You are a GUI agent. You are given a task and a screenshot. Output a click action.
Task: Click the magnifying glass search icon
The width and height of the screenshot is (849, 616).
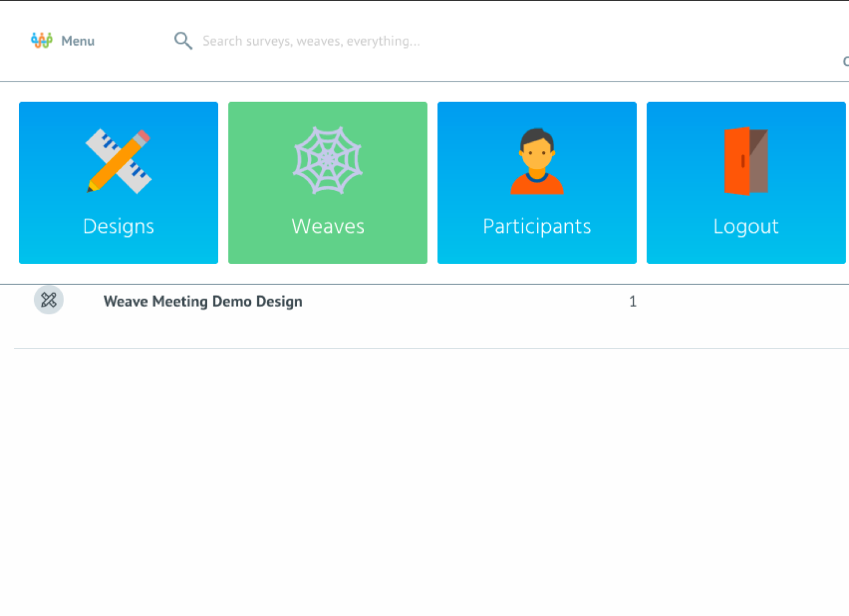coord(183,40)
